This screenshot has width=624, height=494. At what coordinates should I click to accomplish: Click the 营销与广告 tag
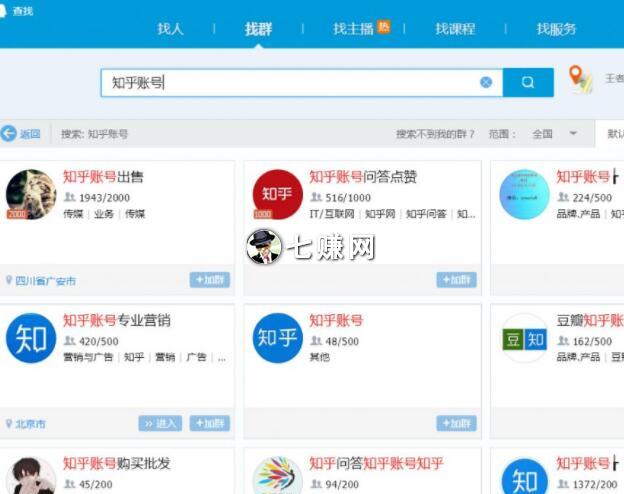coord(88,357)
